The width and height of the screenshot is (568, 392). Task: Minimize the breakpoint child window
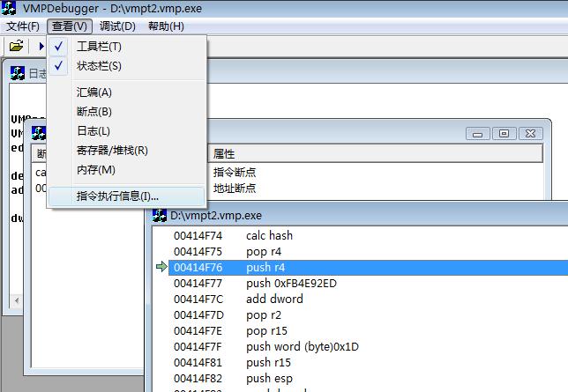(x=477, y=134)
